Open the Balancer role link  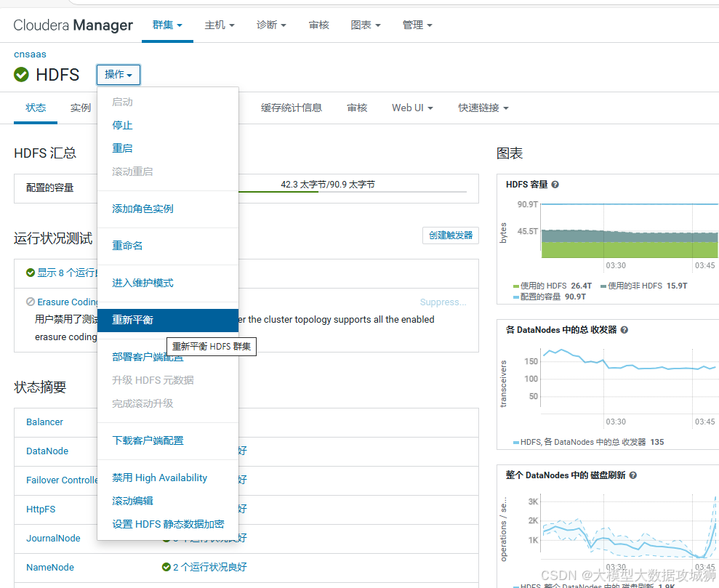tap(44, 422)
